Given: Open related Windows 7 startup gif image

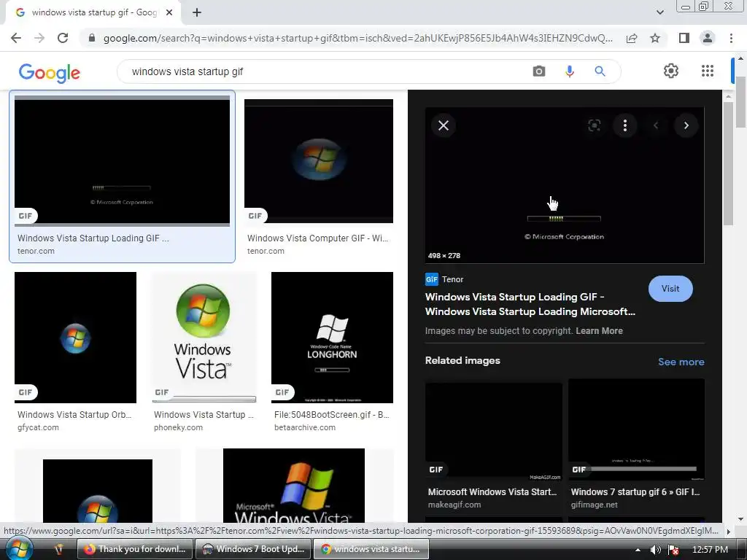Looking at the screenshot, I should [636, 429].
